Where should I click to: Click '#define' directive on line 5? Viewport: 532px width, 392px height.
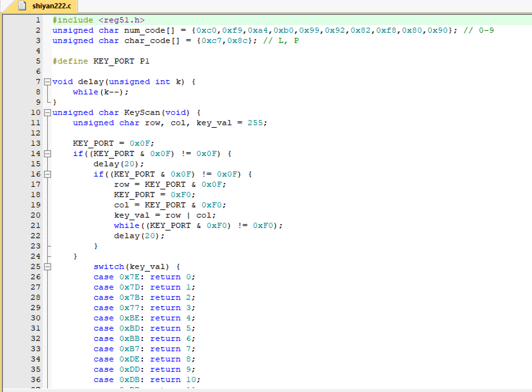click(70, 61)
